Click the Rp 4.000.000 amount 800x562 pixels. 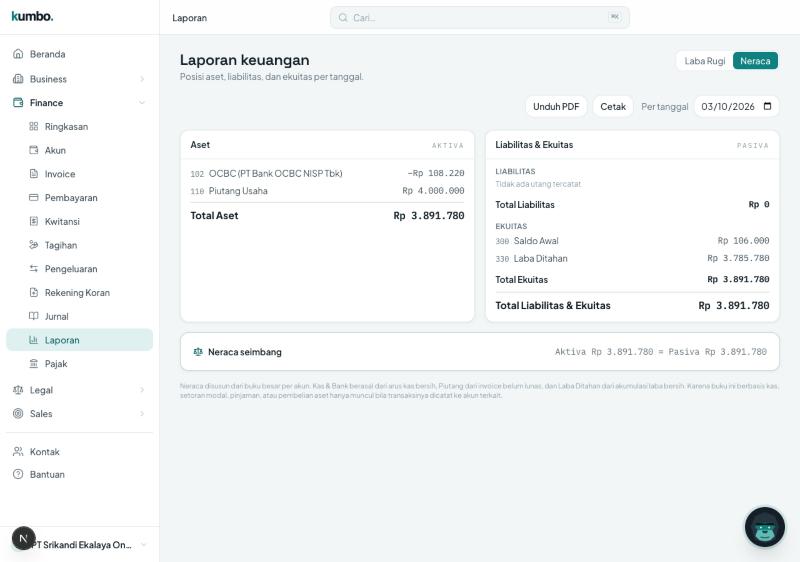pyautogui.click(x=433, y=191)
